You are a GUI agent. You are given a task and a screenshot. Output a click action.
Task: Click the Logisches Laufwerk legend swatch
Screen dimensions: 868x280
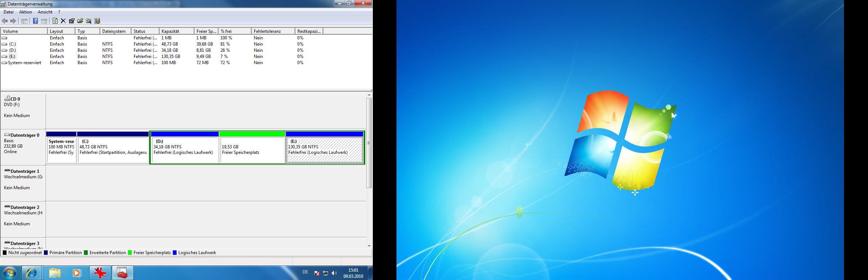(x=175, y=253)
